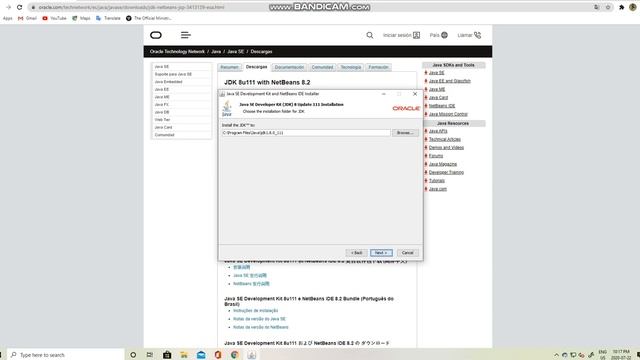640x360 pixels.
Task: Click Oracle Technology Network breadcrumb
Action: (x=177, y=52)
